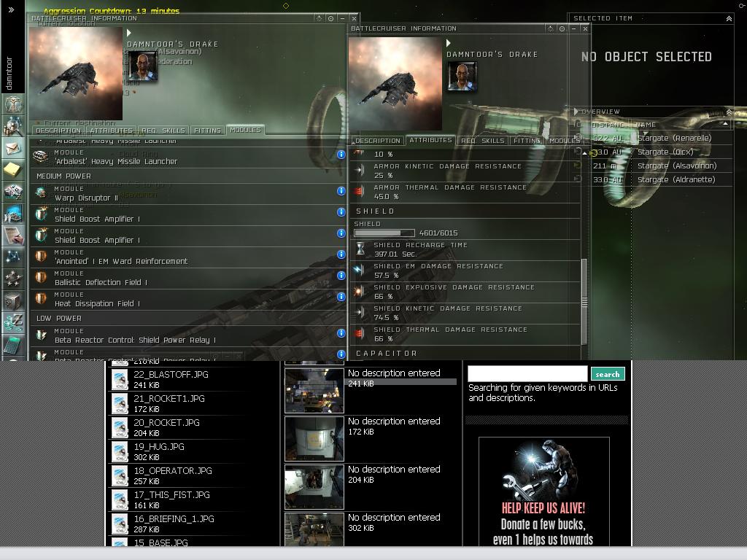
Task: Open the yellow Notepad icon
Action: pos(13,170)
